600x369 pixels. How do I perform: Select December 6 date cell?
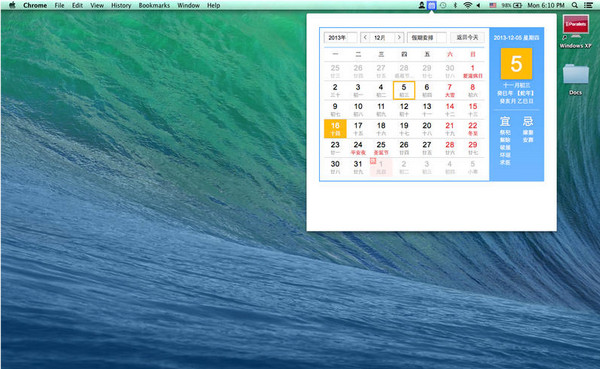click(427, 90)
